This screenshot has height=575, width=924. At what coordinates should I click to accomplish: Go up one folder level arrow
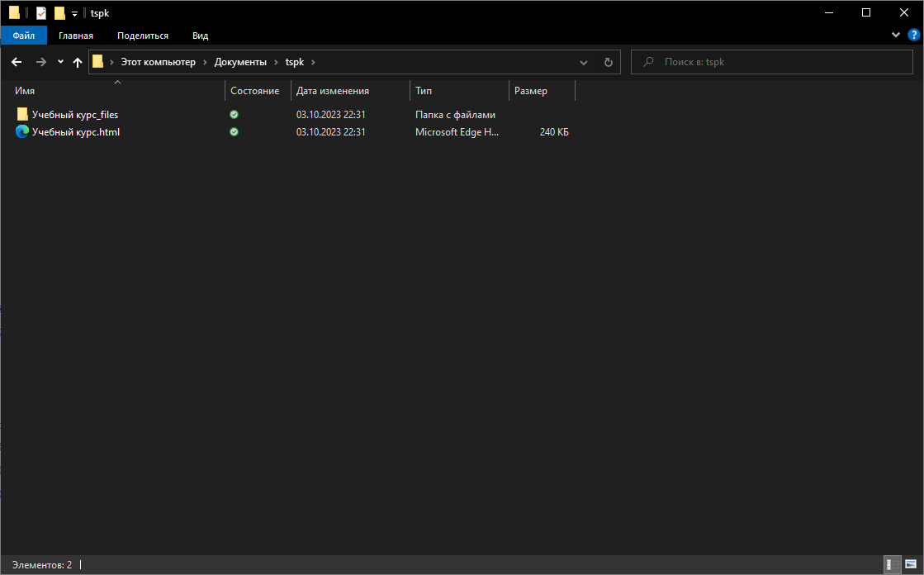78,62
